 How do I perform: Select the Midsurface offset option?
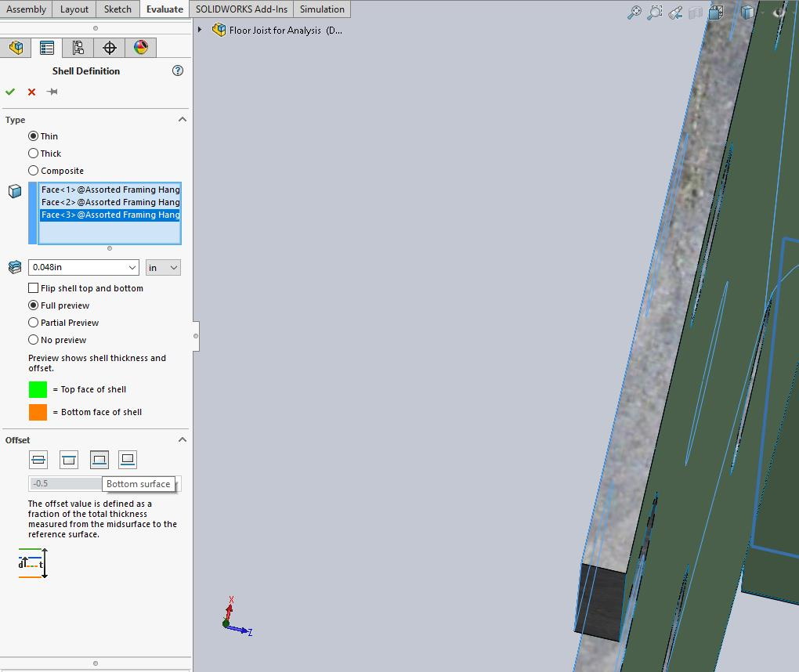(38, 460)
